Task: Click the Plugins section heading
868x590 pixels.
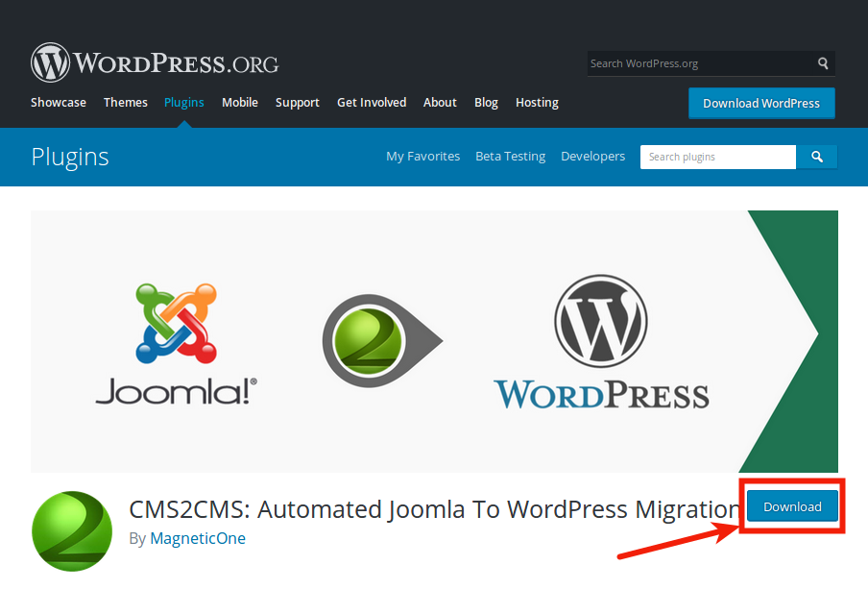Action: (x=70, y=157)
